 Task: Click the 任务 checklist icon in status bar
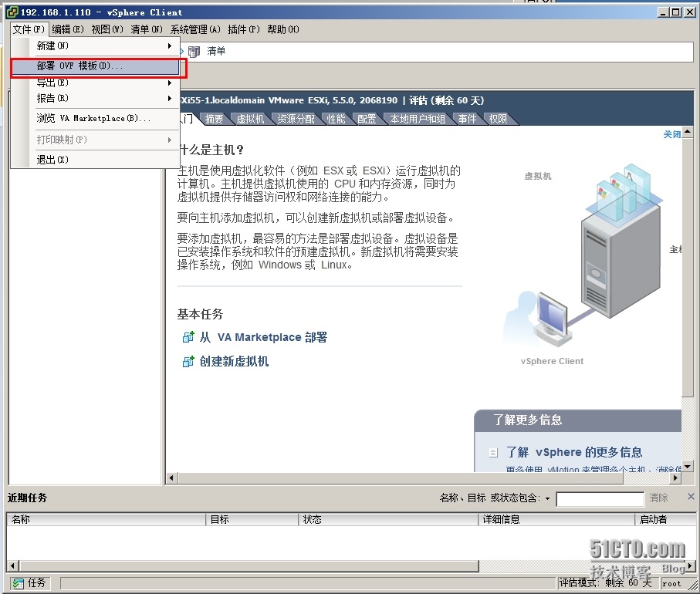19,583
